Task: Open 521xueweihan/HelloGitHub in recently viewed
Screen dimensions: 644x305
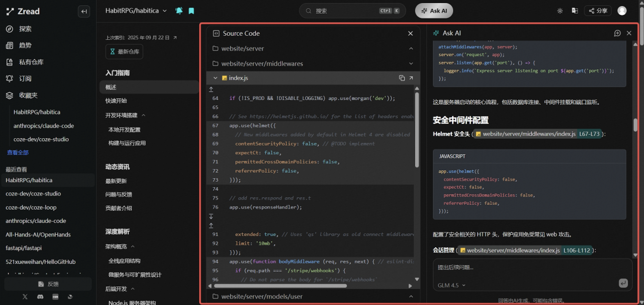Action: tap(41, 262)
